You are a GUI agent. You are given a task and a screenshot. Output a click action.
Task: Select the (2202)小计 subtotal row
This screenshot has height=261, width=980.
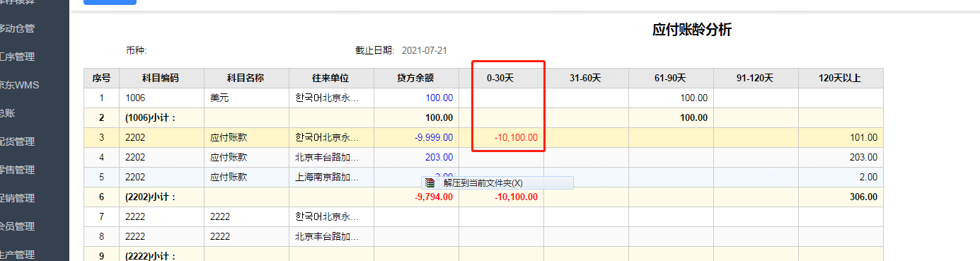click(483, 197)
